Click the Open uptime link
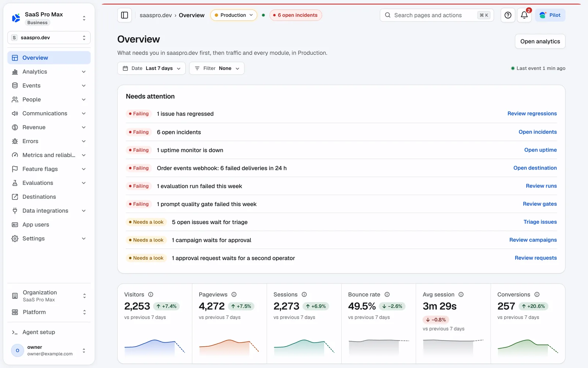This screenshot has width=588, height=368. point(540,150)
